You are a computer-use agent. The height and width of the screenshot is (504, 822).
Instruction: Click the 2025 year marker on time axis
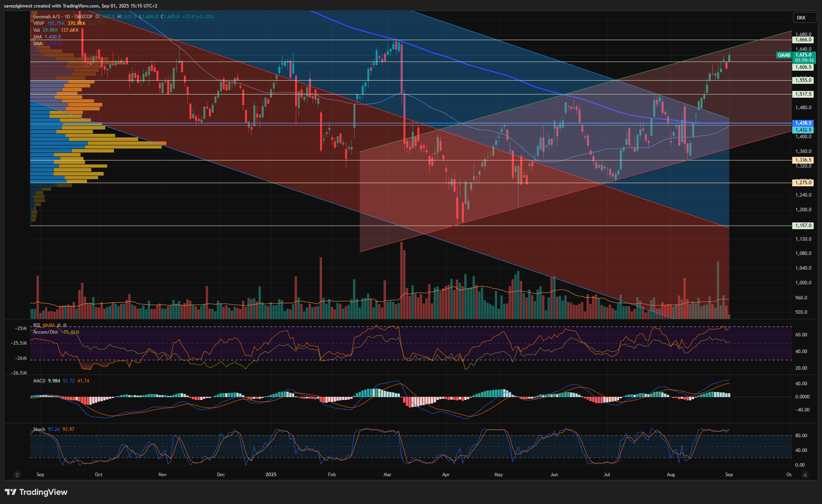point(271,475)
